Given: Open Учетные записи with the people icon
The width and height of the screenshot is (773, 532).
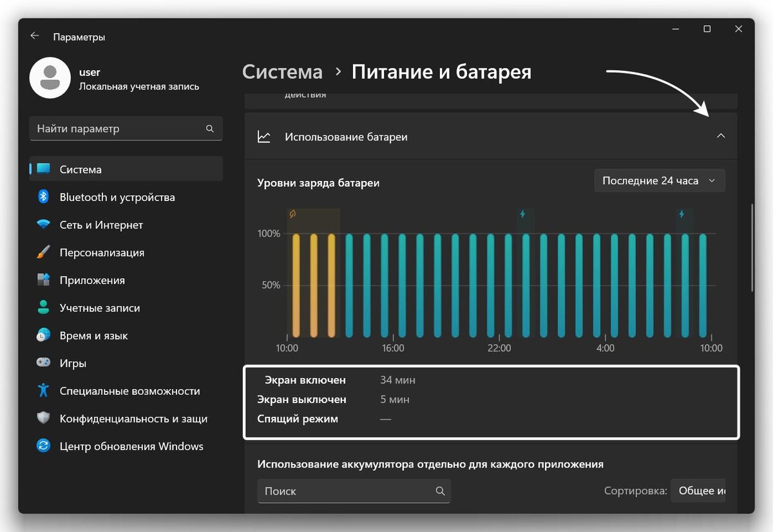Looking at the screenshot, I should (43, 308).
